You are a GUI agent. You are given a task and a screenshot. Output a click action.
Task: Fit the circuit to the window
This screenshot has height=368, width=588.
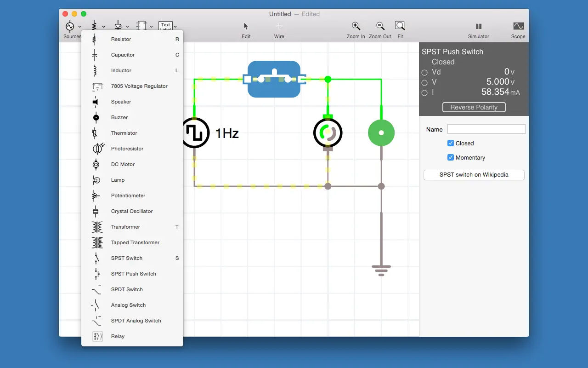pos(400,27)
